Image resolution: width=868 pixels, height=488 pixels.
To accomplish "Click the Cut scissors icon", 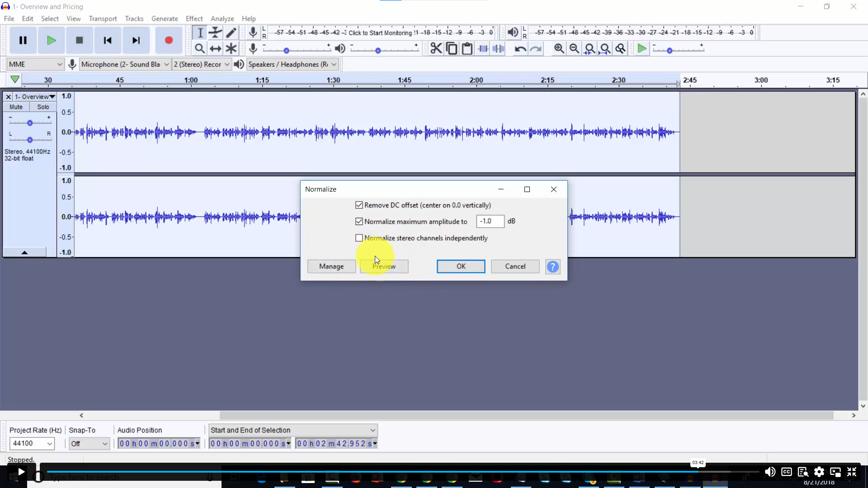I will (435, 48).
